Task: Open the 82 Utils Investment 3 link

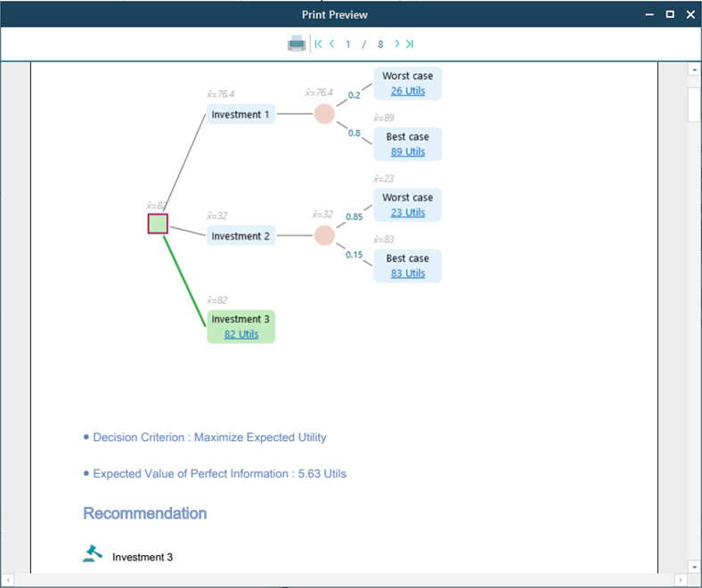Action: 241,334
